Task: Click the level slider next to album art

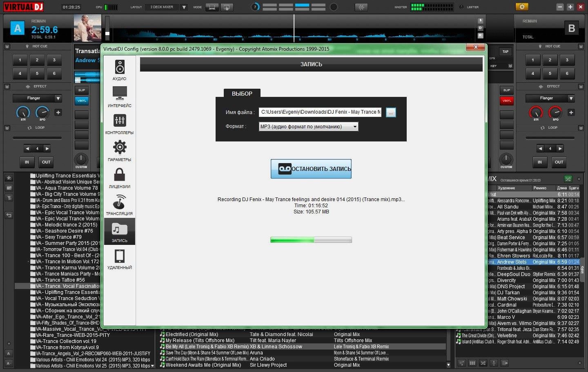Action: [107, 28]
